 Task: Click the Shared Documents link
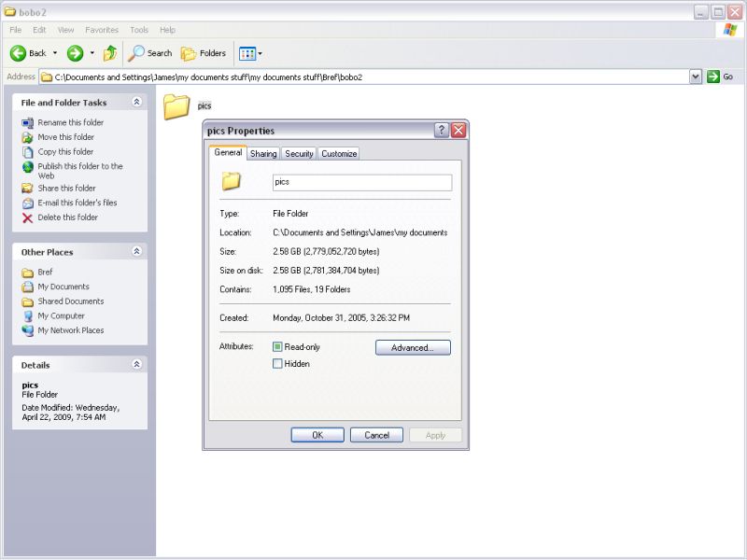coord(71,301)
